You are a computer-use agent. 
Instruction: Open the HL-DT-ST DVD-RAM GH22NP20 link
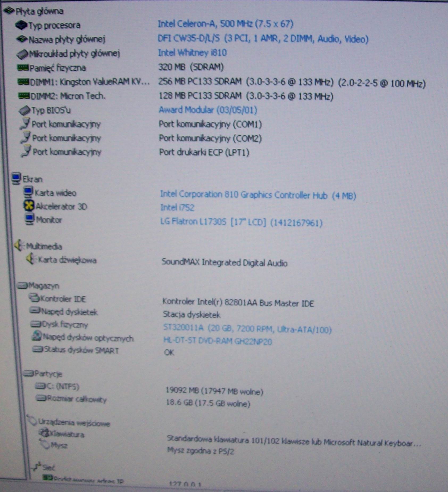[x=218, y=341]
